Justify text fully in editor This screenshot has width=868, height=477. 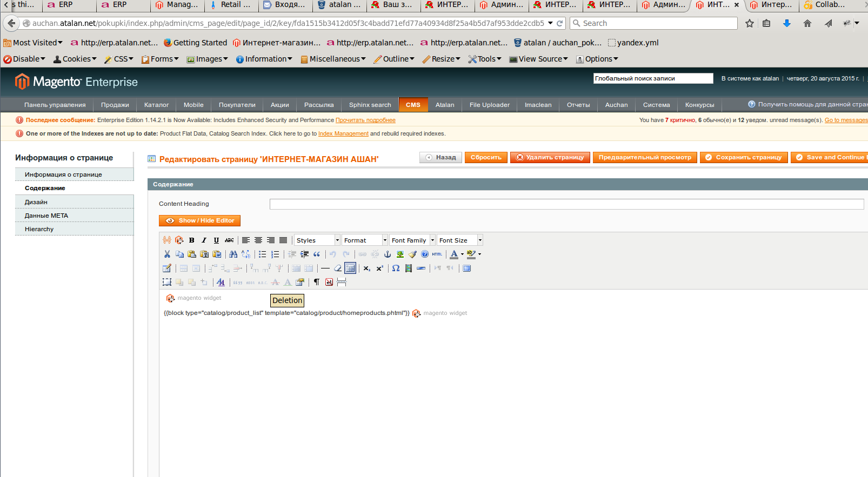tap(283, 240)
